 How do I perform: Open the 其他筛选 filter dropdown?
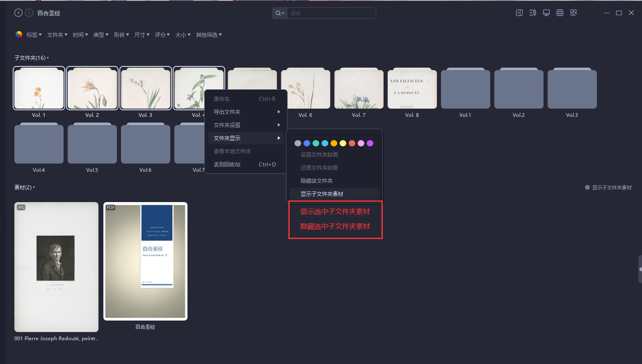tap(209, 35)
